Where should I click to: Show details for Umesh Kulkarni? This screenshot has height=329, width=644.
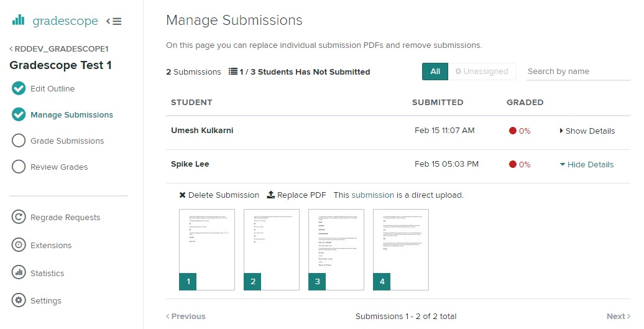click(x=587, y=131)
